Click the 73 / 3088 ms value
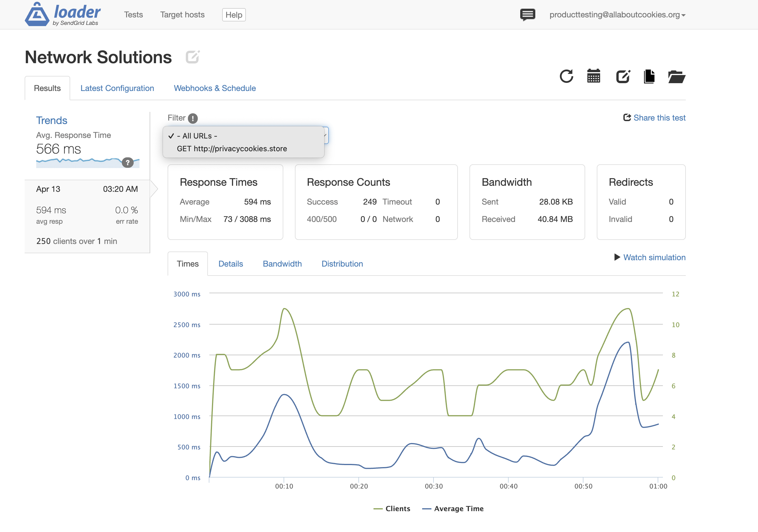This screenshot has height=532, width=758. pyautogui.click(x=247, y=219)
